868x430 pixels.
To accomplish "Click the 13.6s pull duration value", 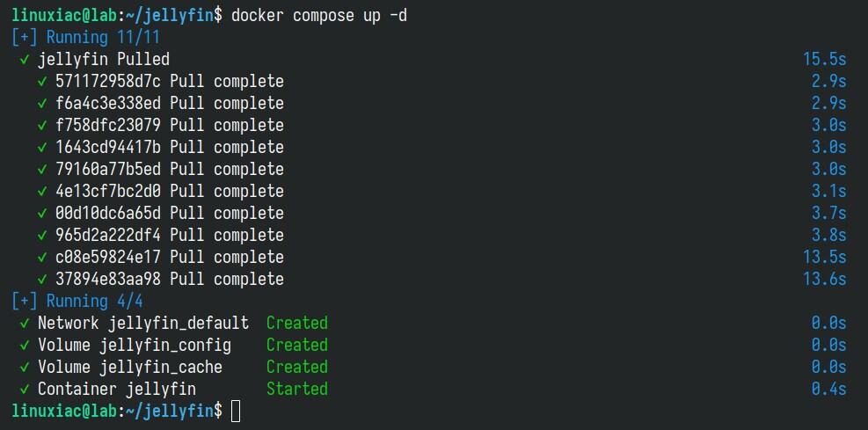I will click(824, 280).
